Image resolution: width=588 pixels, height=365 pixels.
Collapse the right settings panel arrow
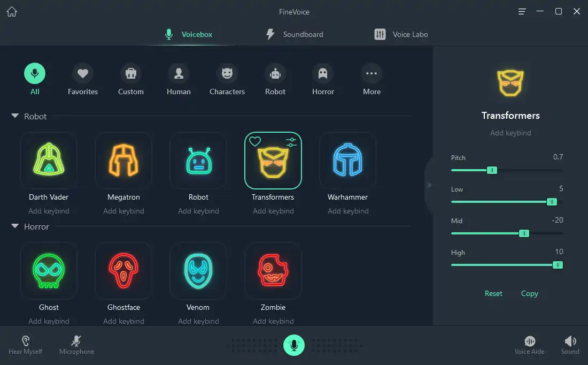coord(429,185)
